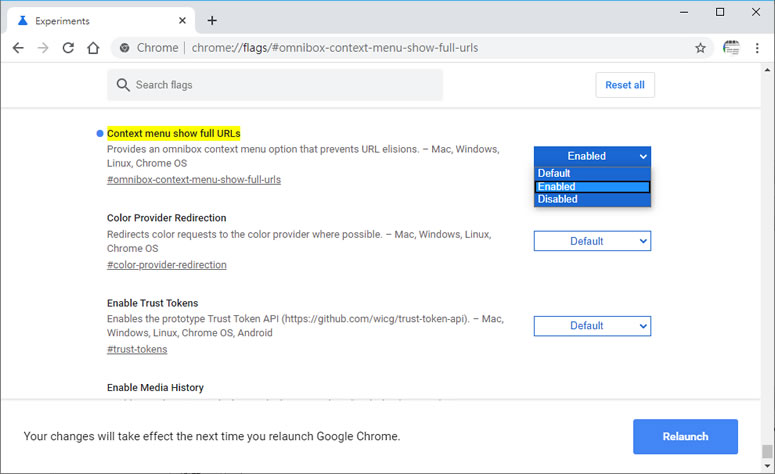
Task: Click the magnifier icon in Search flags
Action: [123, 85]
